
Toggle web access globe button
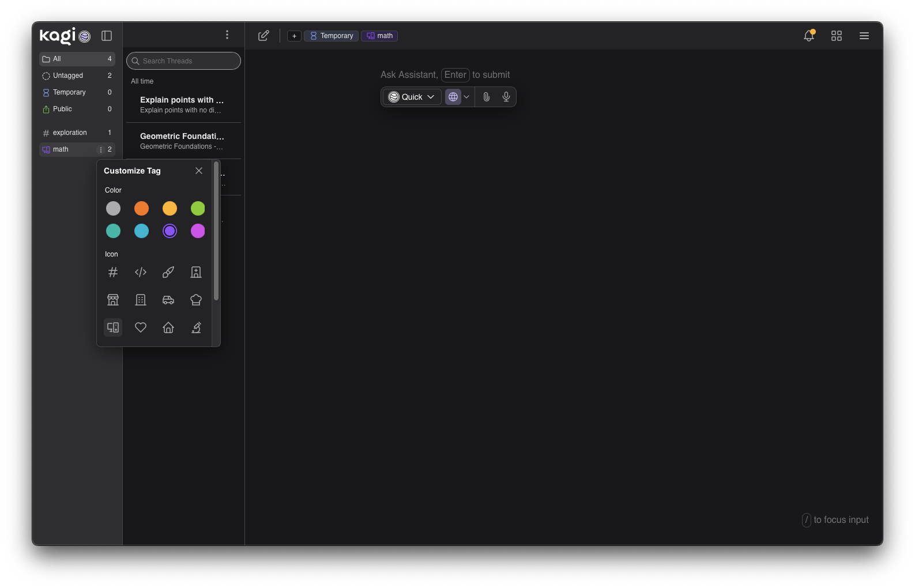point(453,97)
